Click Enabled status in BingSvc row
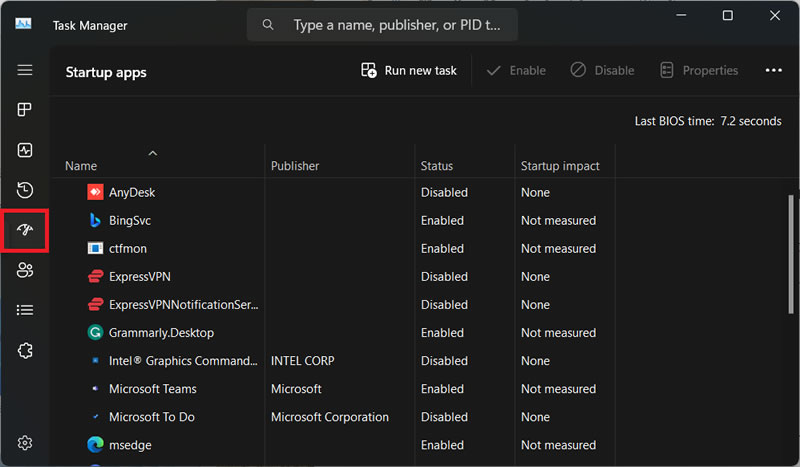 (442, 220)
